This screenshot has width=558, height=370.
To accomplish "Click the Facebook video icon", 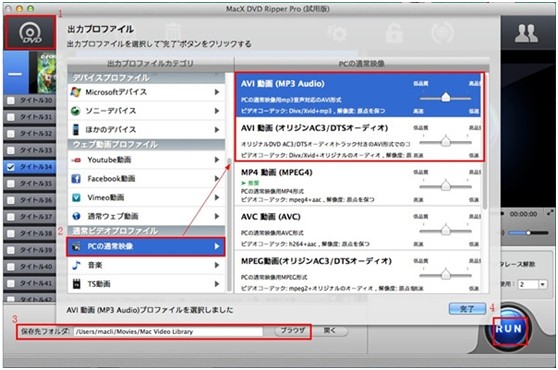I will [x=76, y=179].
